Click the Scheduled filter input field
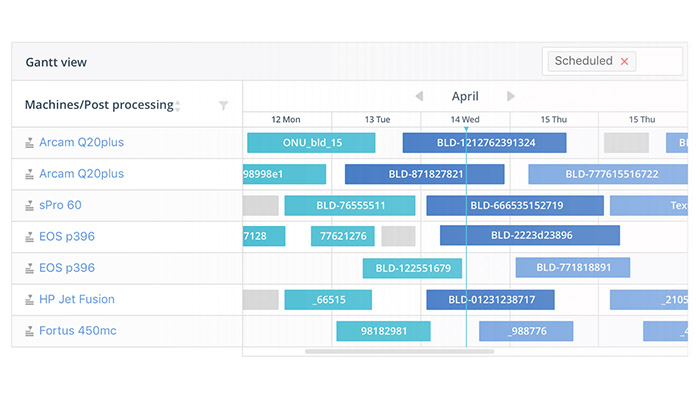The height and width of the screenshot is (400, 700). [x=612, y=61]
